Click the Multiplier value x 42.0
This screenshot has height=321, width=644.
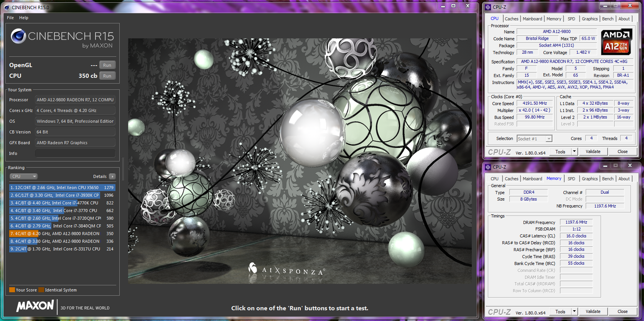click(x=535, y=110)
